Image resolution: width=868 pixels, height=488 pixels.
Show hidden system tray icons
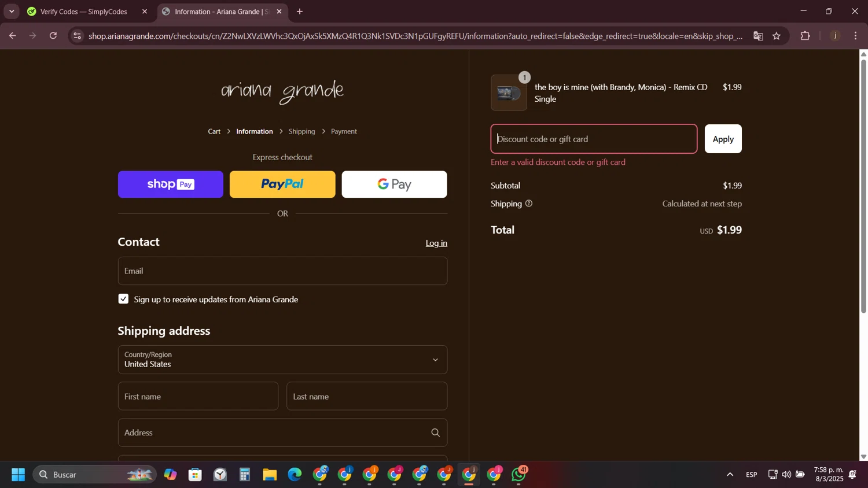[730, 475]
